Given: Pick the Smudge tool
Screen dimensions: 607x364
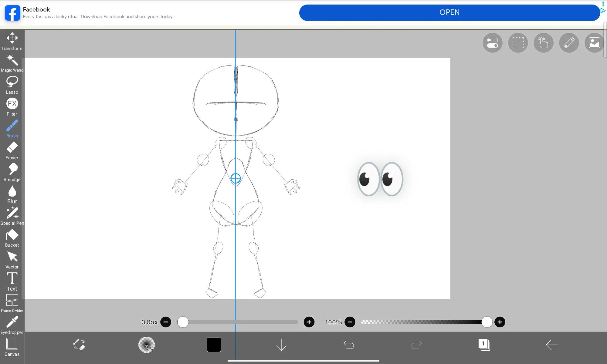Looking at the screenshot, I should click(12, 173).
